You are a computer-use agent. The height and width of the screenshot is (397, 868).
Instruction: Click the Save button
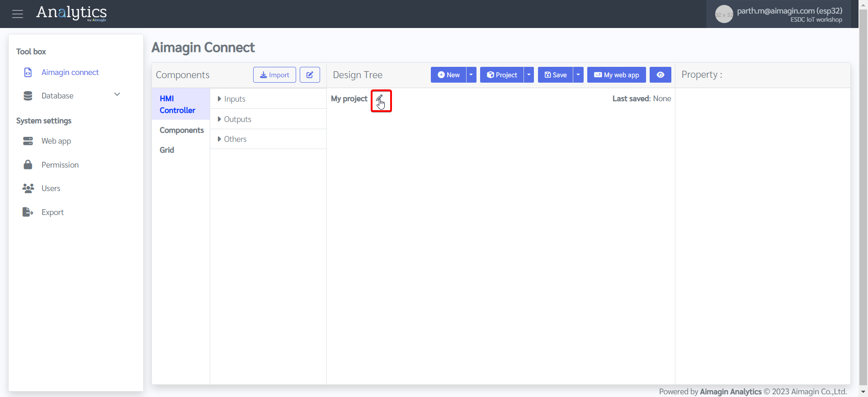pyautogui.click(x=556, y=75)
